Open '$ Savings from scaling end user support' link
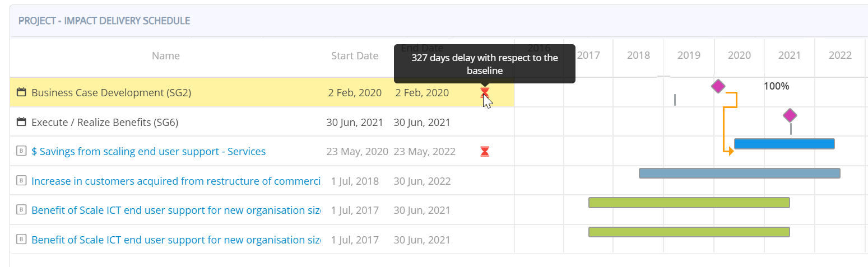 point(148,151)
